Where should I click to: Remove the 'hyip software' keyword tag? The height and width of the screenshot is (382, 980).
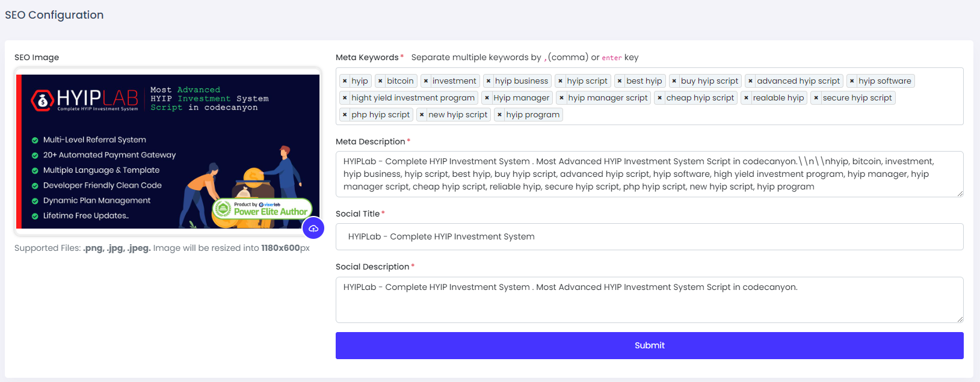(x=852, y=81)
